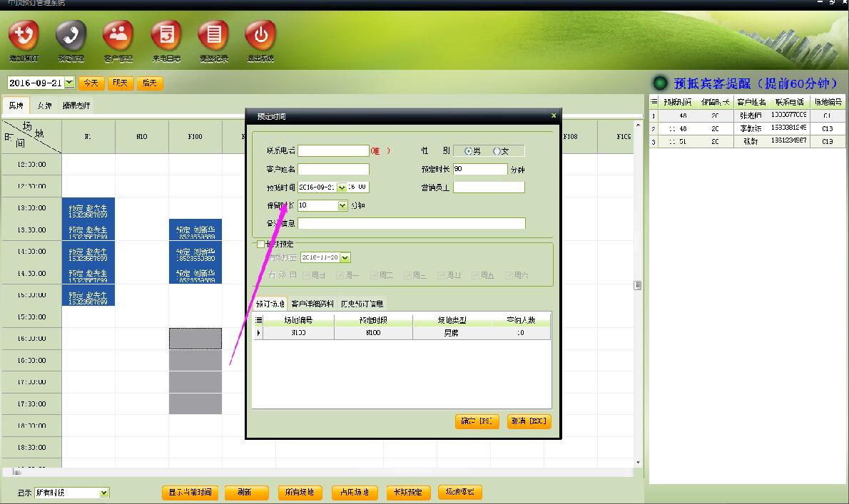Click the 联系电话 phone number input field
The width and height of the screenshot is (849, 504).
[333, 151]
